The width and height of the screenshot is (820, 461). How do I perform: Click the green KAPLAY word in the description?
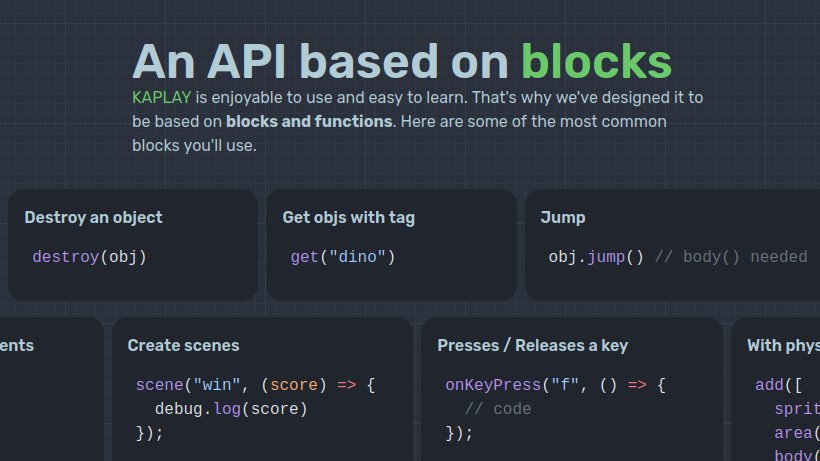pos(161,98)
